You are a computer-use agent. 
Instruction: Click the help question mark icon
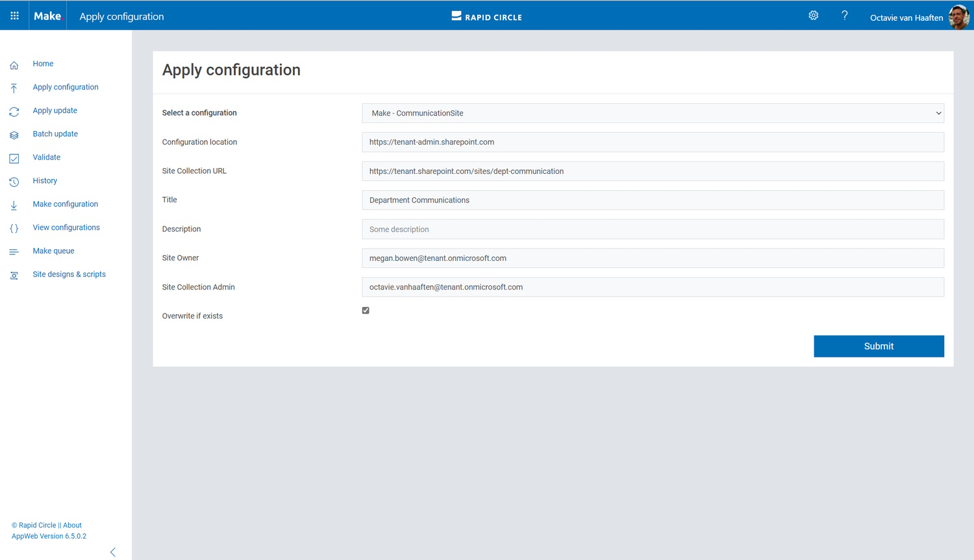[844, 16]
